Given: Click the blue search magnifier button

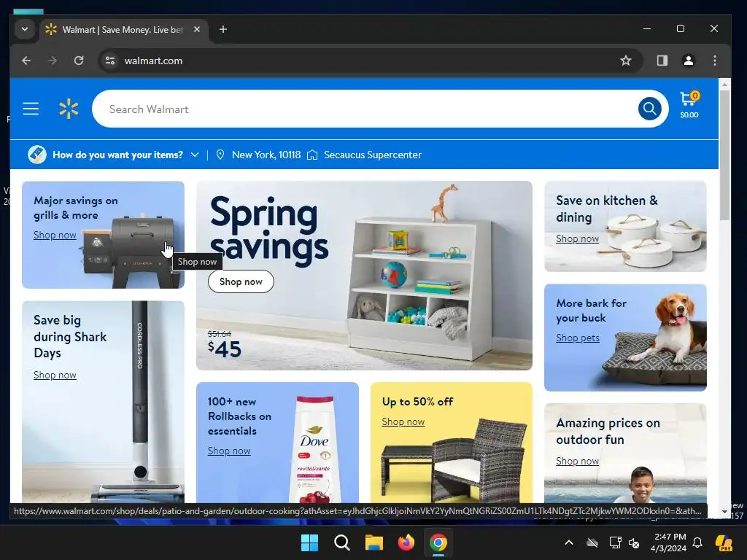Looking at the screenshot, I should [x=649, y=109].
